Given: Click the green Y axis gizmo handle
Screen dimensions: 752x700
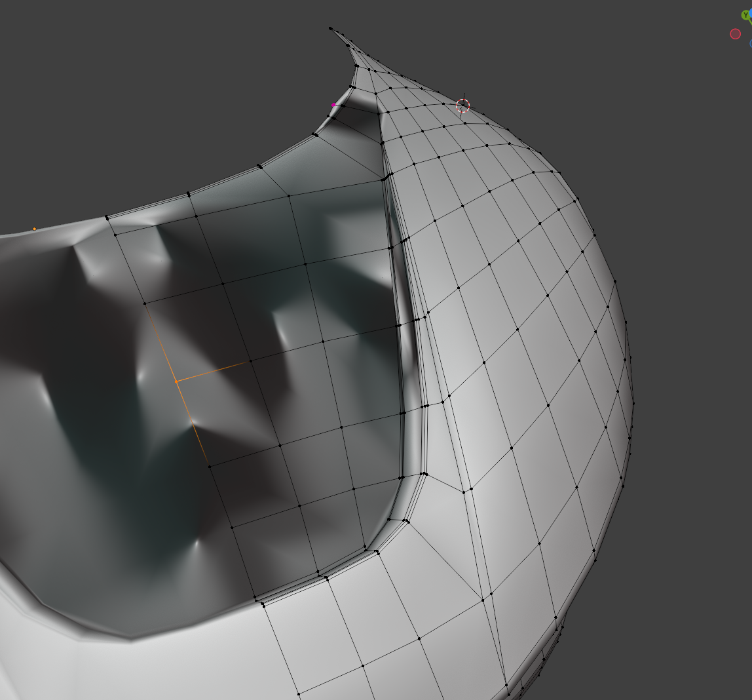Looking at the screenshot, I should click(x=746, y=15).
